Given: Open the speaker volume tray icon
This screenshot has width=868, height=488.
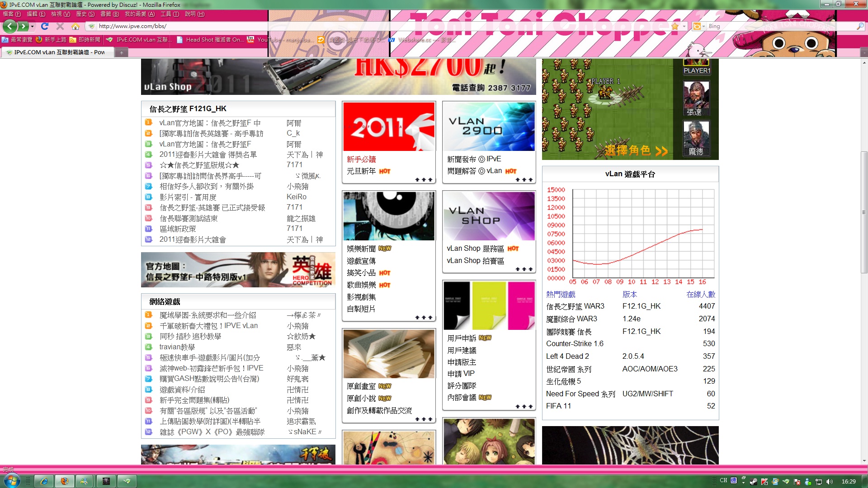Looking at the screenshot, I should [829, 481].
